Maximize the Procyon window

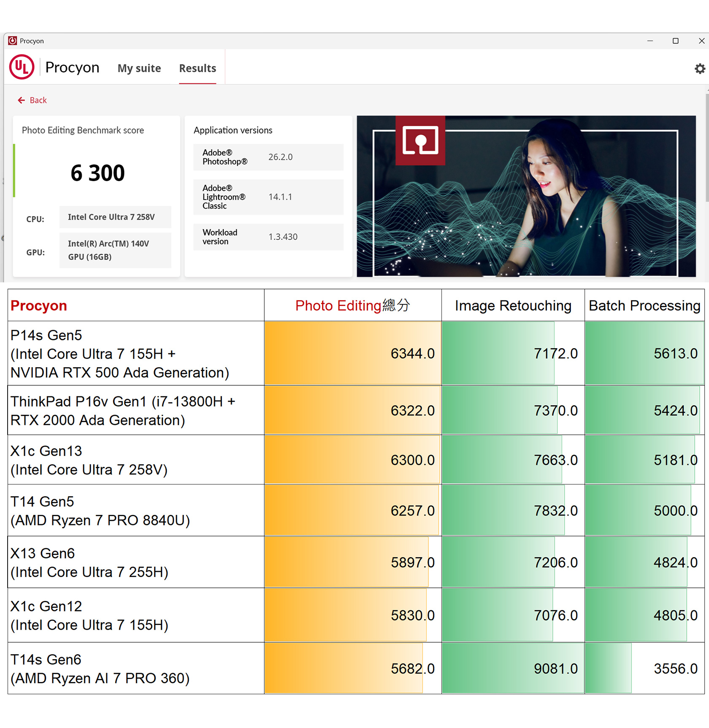pos(675,41)
